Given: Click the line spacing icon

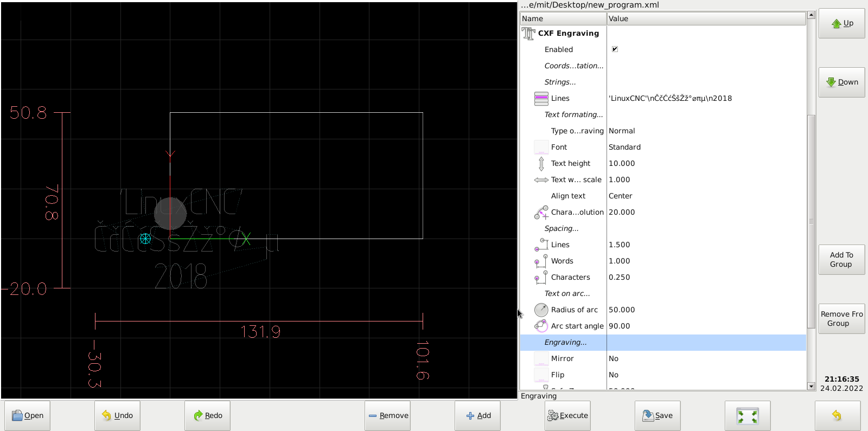Looking at the screenshot, I should click(541, 245).
